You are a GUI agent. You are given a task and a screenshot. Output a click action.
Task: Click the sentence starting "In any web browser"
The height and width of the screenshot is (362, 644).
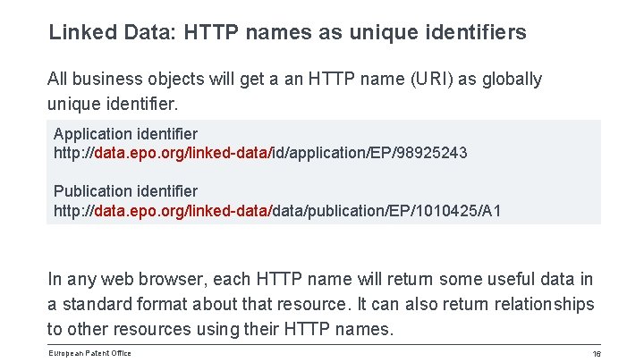pyautogui.click(x=319, y=281)
